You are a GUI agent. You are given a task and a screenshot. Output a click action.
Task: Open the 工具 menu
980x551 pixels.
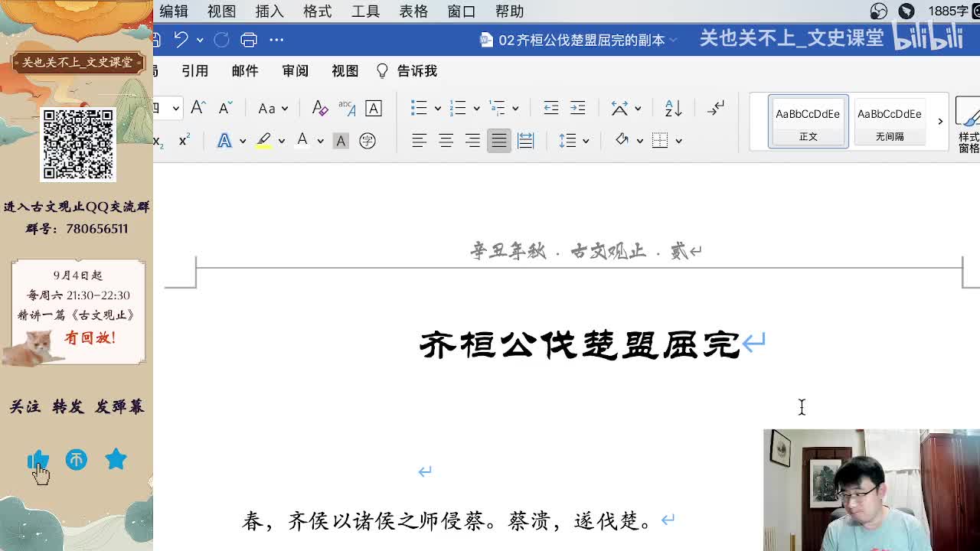[365, 11]
